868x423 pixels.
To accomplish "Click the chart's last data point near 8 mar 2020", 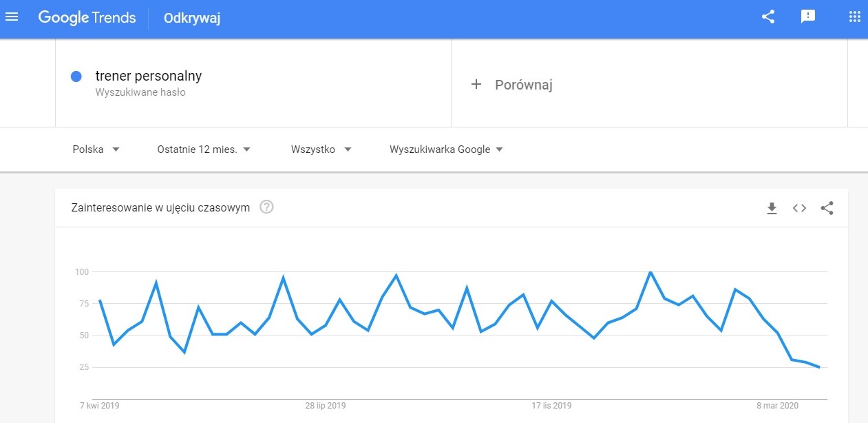I will coord(819,367).
